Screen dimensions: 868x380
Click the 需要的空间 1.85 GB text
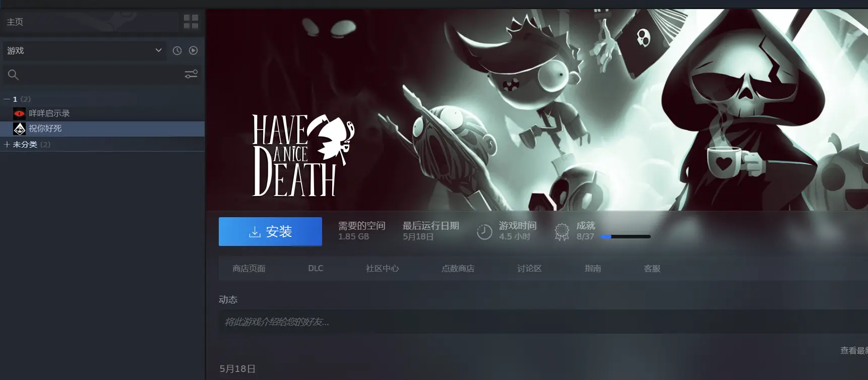tap(362, 231)
